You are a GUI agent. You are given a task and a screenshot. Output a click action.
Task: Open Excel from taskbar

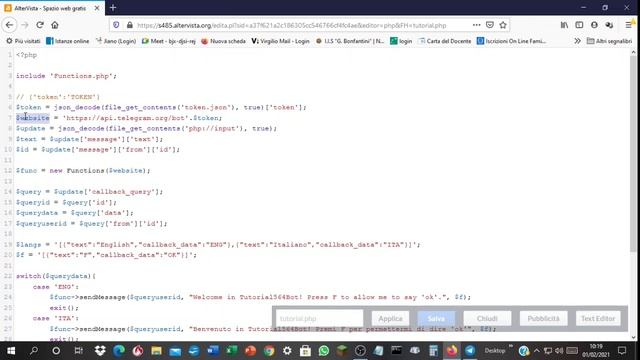pos(231,351)
